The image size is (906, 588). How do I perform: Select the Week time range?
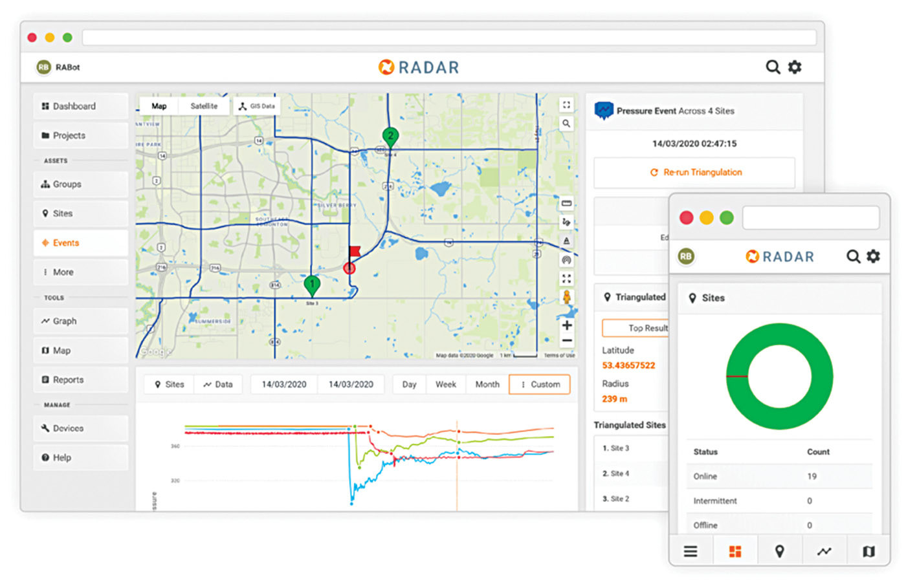tap(445, 384)
